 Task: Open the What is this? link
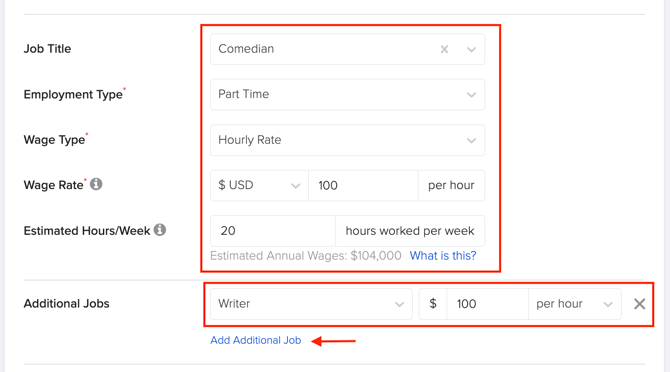pos(443,256)
